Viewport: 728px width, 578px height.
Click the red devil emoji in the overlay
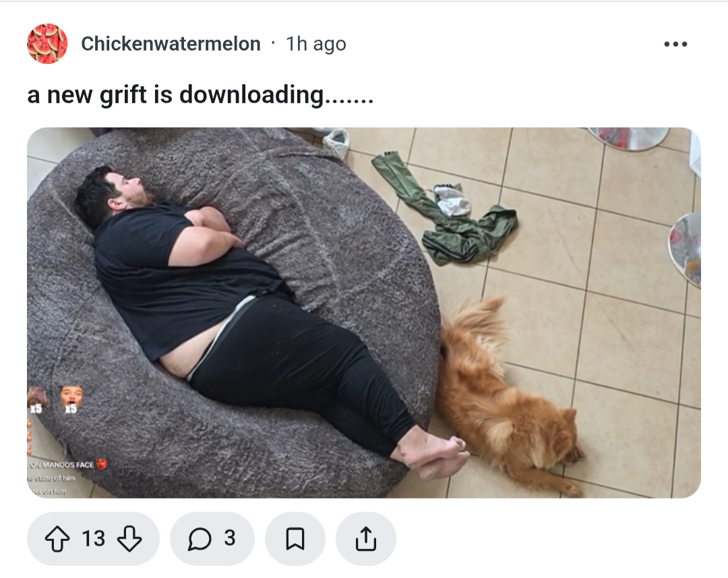click(x=101, y=464)
